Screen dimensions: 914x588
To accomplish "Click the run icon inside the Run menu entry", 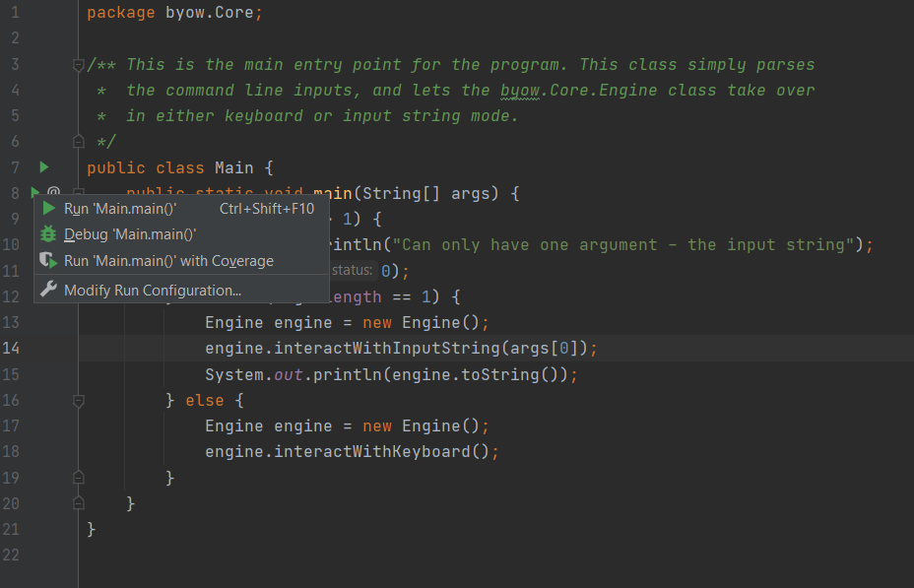I will (x=48, y=209).
